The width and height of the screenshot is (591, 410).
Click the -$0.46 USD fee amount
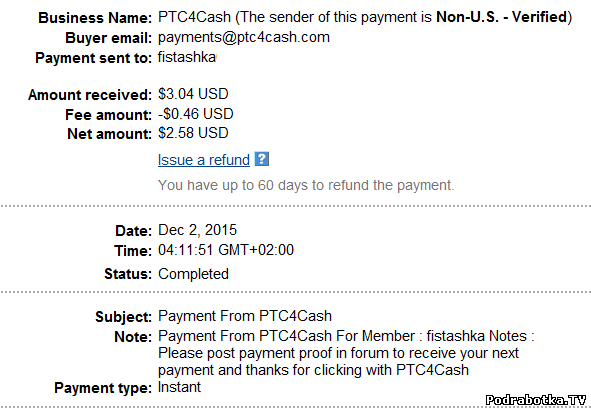click(196, 114)
